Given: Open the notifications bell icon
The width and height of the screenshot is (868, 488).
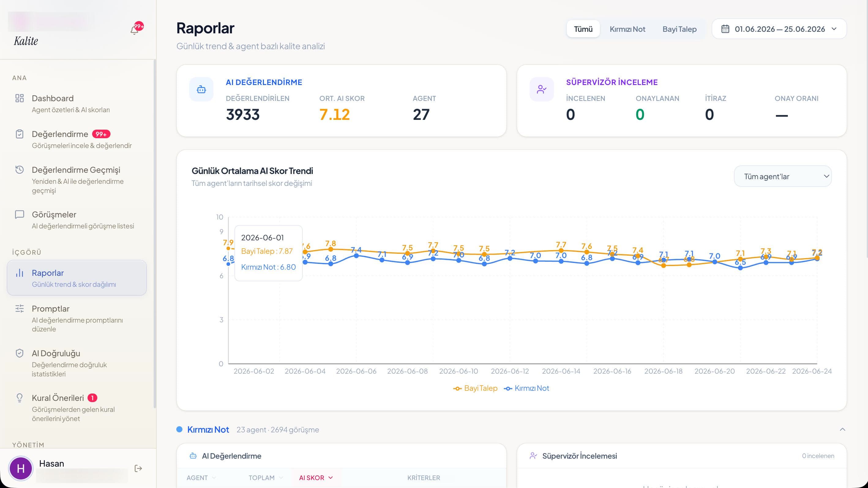Looking at the screenshot, I should 134,30.
